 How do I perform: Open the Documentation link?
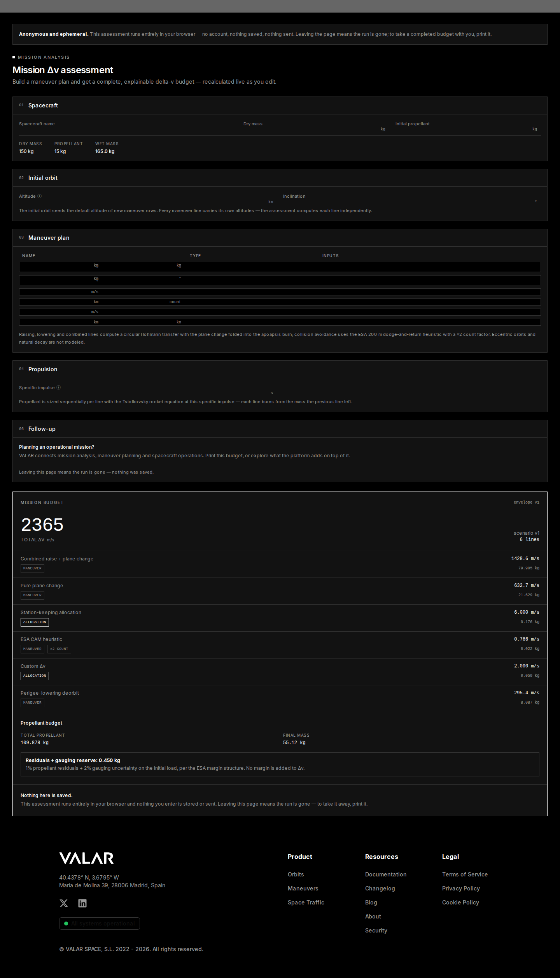point(386,874)
